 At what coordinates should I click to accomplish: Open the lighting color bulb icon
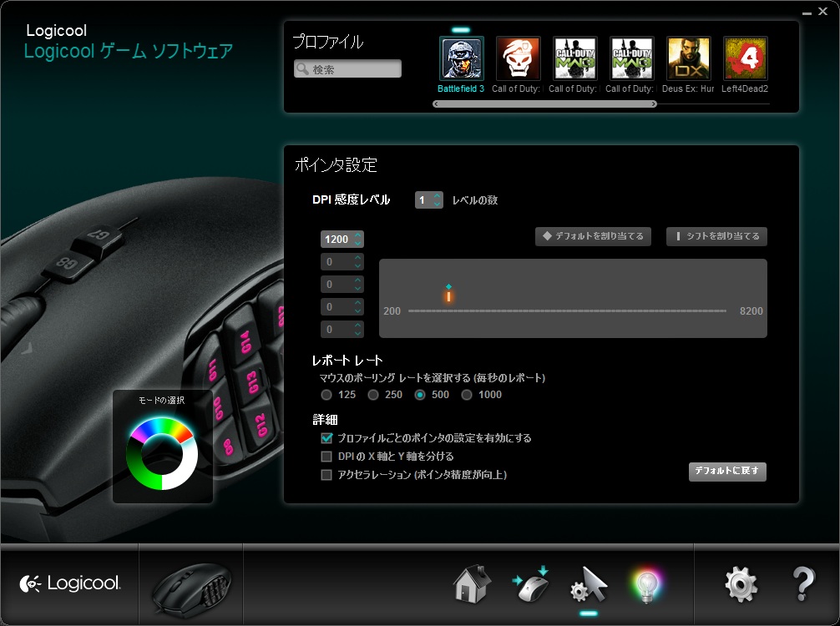[646, 585]
